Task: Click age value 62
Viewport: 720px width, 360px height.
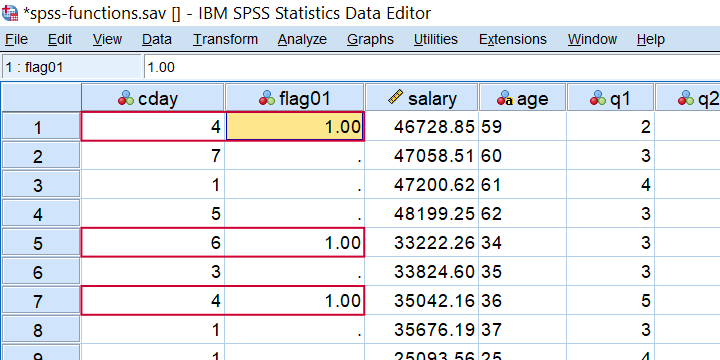Action: pyautogui.click(x=491, y=214)
